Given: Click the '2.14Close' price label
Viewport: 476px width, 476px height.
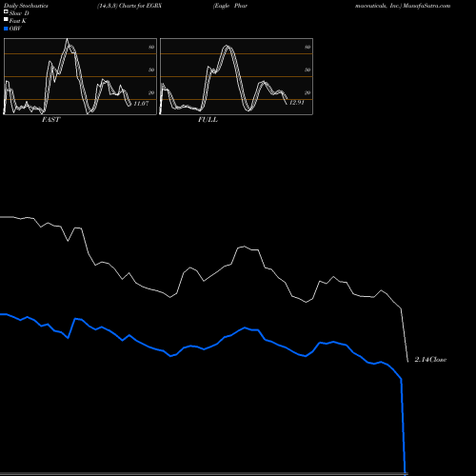Looking at the screenshot, I should coord(430,360).
